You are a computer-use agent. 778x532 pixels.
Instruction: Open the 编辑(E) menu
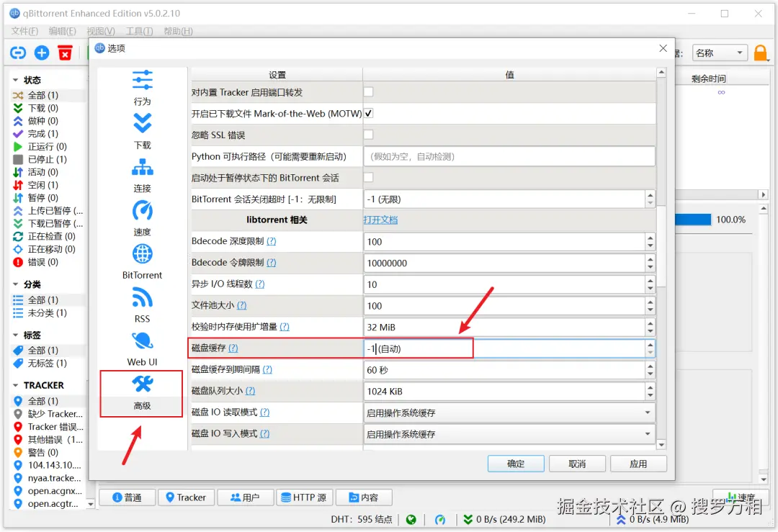click(63, 31)
